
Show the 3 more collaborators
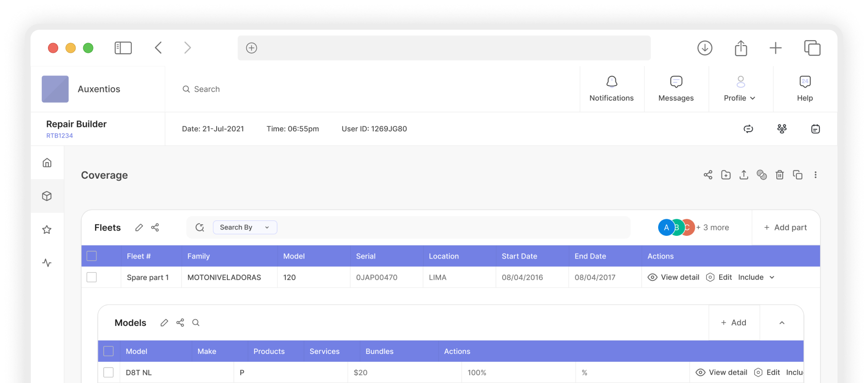point(713,228)
